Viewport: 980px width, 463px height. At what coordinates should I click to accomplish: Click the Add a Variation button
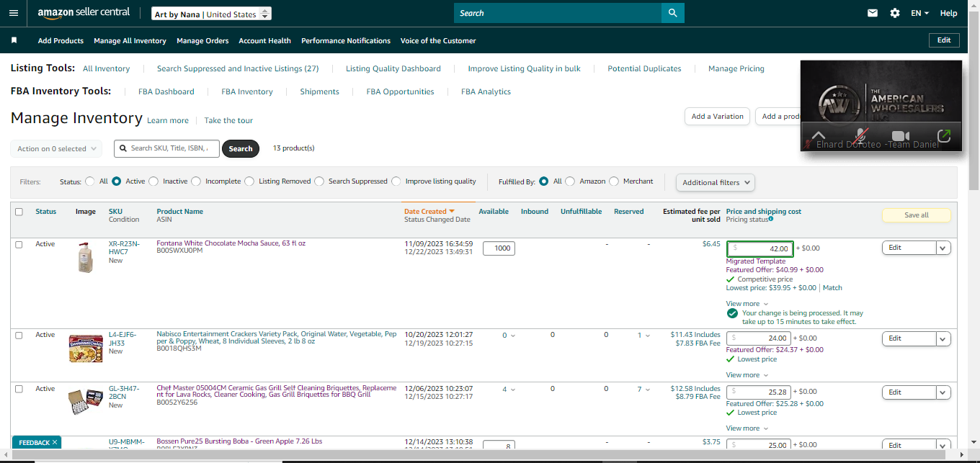tap(717, 117)
